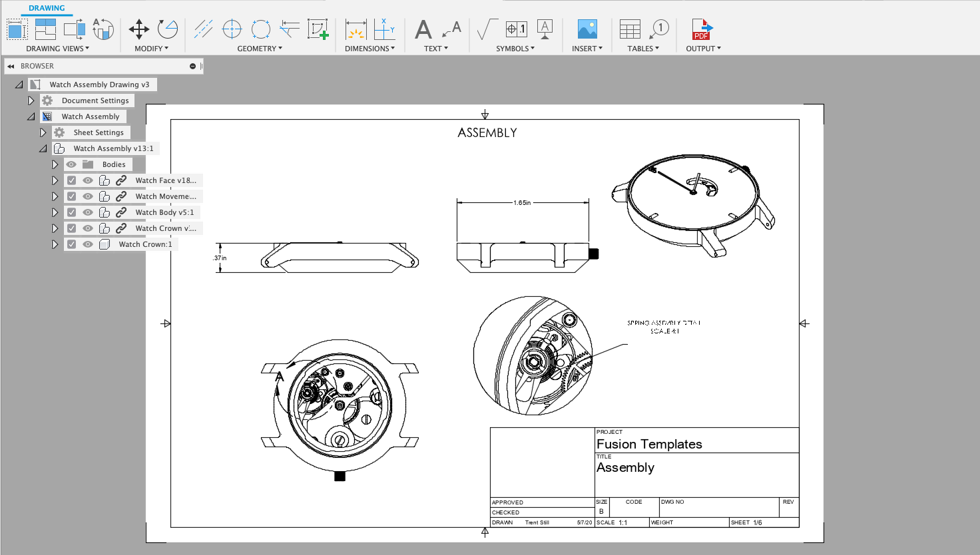980x555 pixels.
Task: Expand the Document Settings node
Action: click(31, 100)
